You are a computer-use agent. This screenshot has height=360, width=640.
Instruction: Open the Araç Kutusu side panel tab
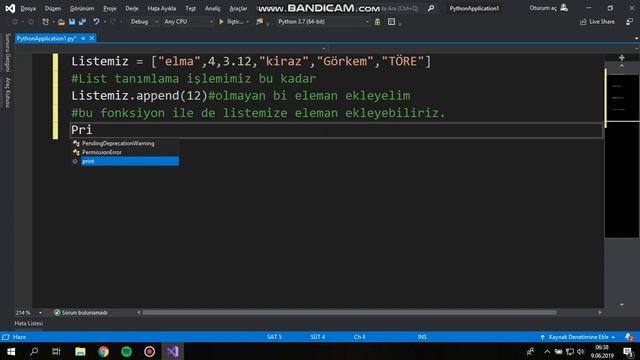tap(7, 93)
